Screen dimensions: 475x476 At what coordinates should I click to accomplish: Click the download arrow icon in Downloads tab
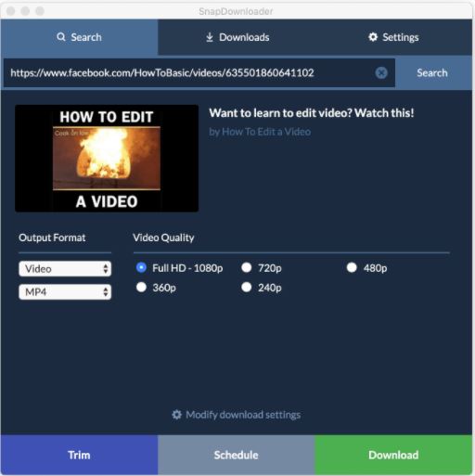210,37
